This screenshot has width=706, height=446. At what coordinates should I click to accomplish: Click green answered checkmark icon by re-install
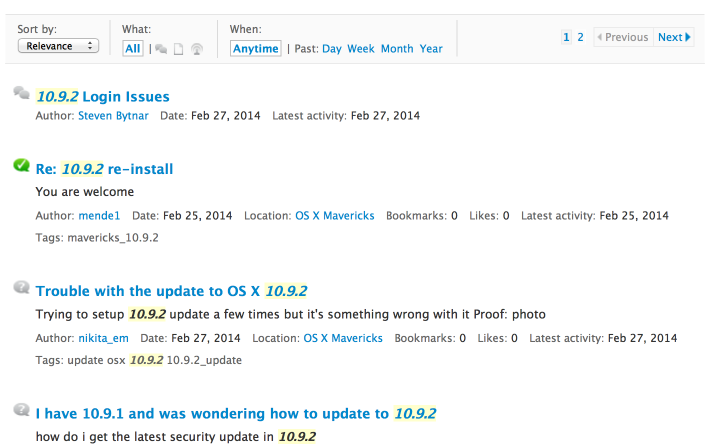click(21, 166)
